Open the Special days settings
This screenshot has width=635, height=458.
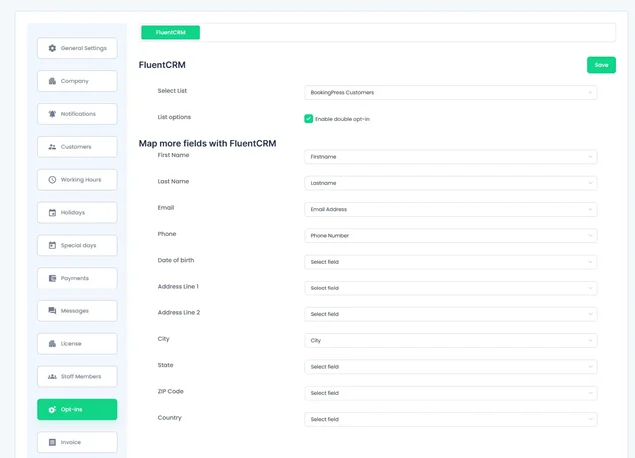pyautogui.click(x=77, y=245)
